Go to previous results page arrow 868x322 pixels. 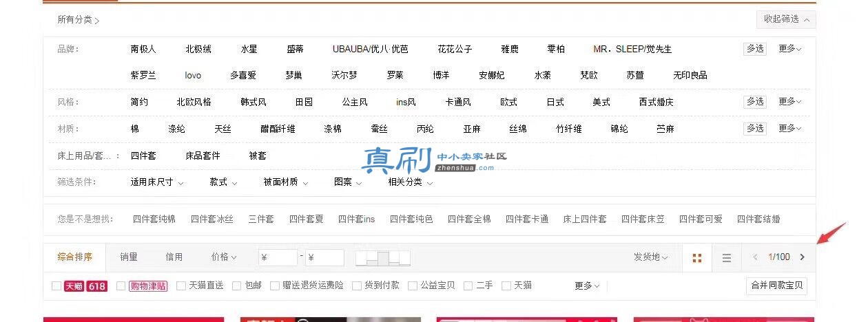(x=755, y=257)
